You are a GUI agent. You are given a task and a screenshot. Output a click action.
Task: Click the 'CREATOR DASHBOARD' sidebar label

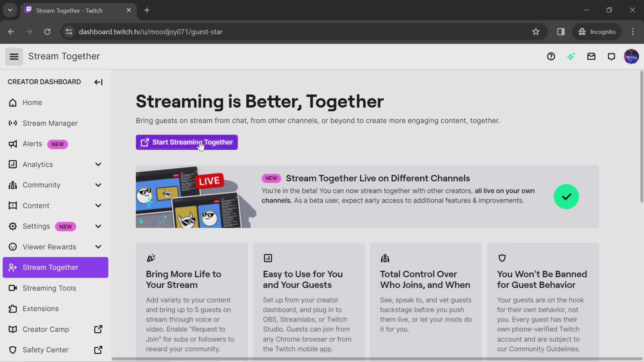[44, 82]
